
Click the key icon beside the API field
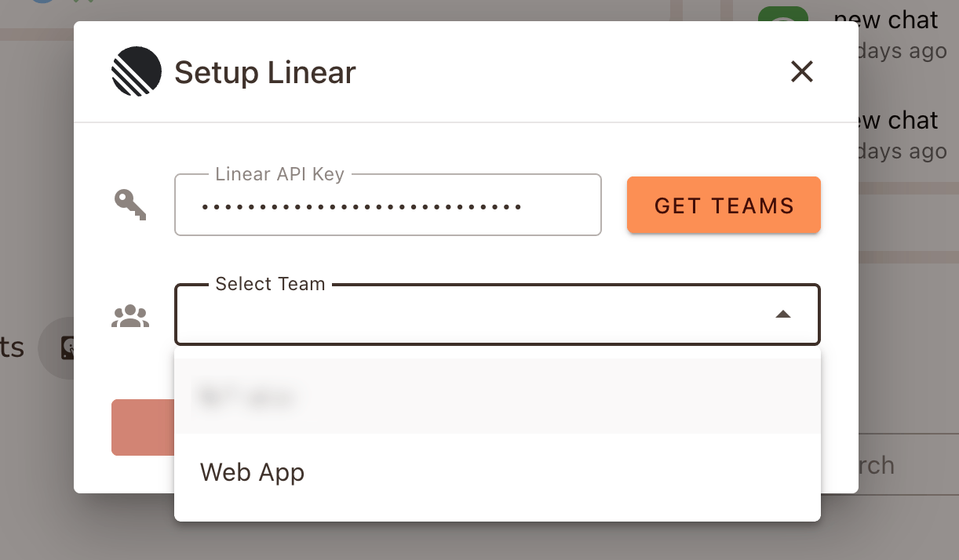pyautogui.click(x=131, y=205)
